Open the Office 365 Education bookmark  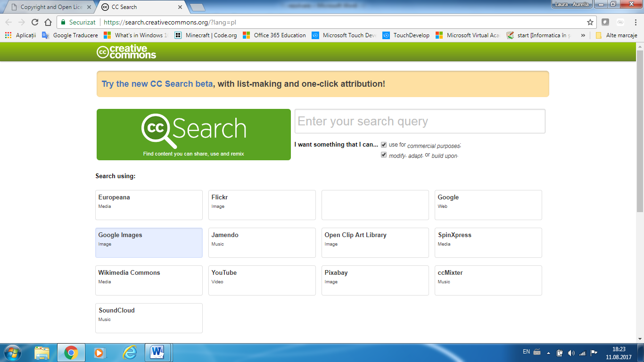(x=274, y=35)
